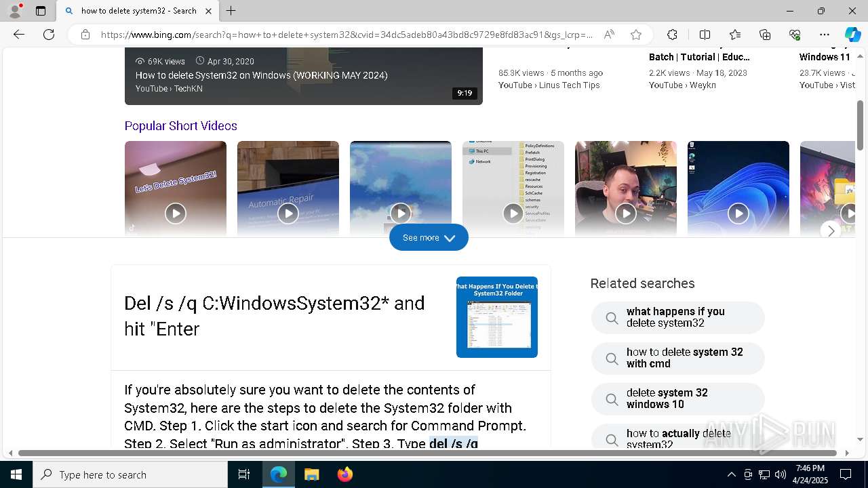Viewport: 868px width, 488px height.
Task: Add this page to favorites star
Action: [x=635, y=35]
